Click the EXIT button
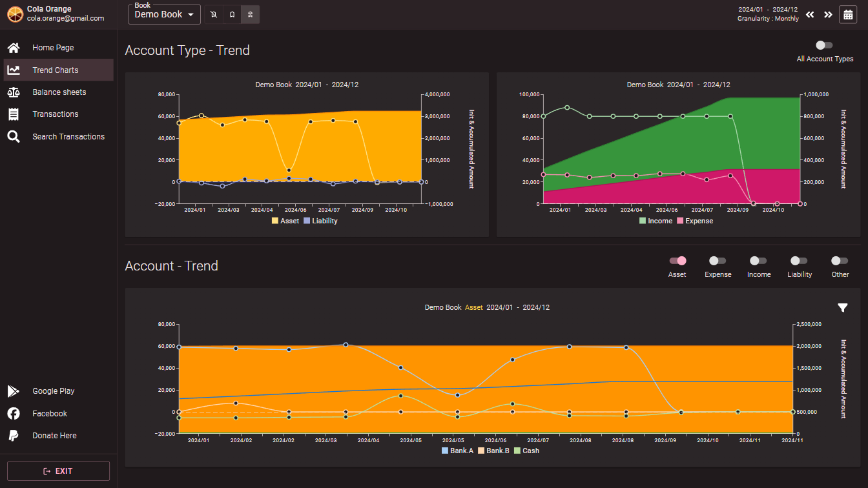The width and height of the screenshot is (868, 488). pyautogui.click(x=58, y=471)
